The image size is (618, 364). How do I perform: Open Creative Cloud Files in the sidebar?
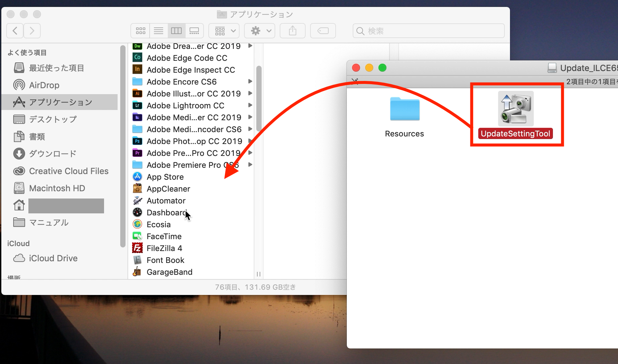tap(59, 171)
